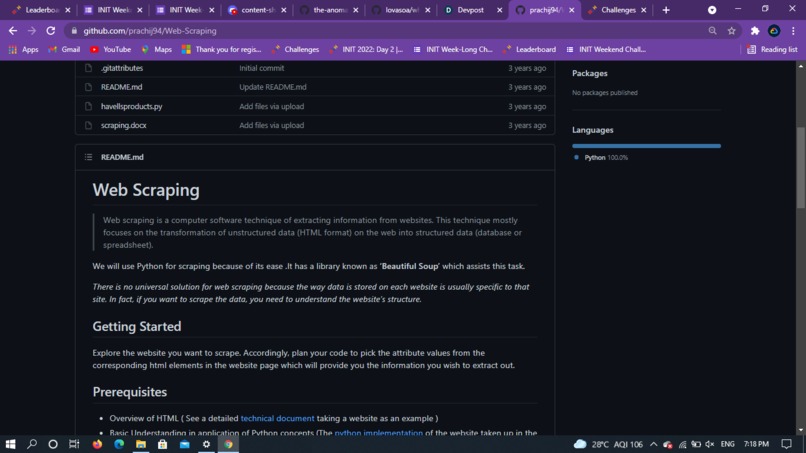Open the INIT Weekend Chall bookmark
This screenshot has height=453, width=806.
pyautogui.click(x=606, y=49)
